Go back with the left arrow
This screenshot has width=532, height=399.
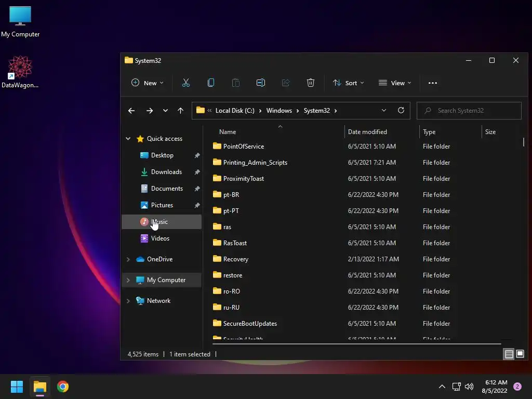coord(131,111)
